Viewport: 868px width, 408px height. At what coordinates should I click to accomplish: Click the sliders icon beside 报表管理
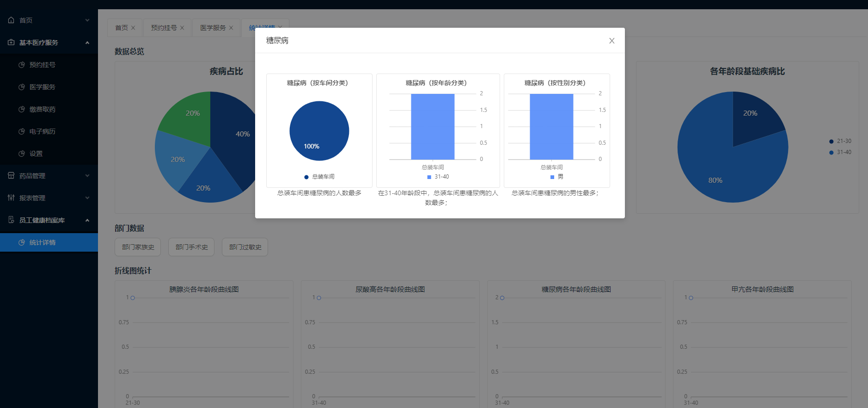click(11, 198)
